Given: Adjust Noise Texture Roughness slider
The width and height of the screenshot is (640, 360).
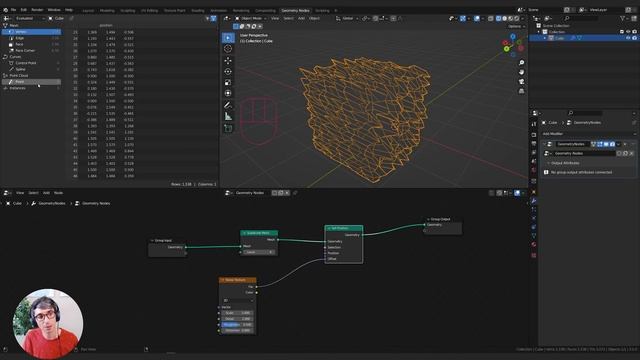Looking at the screenshot, I should (x=238, y=324).
